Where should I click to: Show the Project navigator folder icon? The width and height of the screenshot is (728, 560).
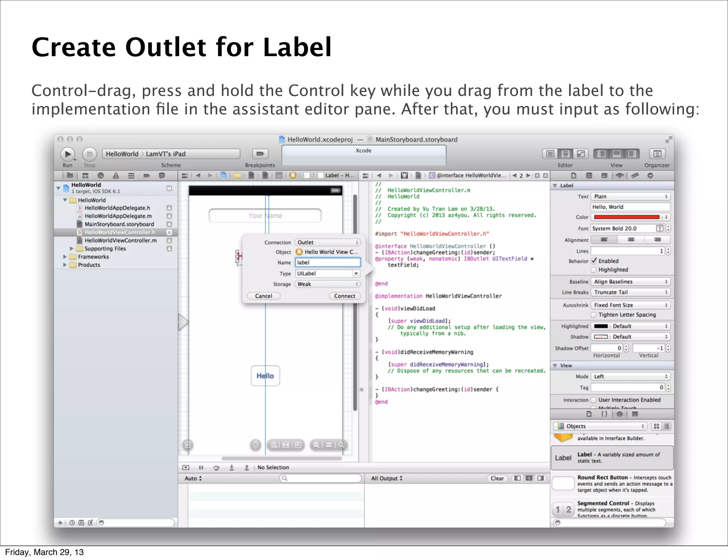pyautogui.click(x=70, y=176)
